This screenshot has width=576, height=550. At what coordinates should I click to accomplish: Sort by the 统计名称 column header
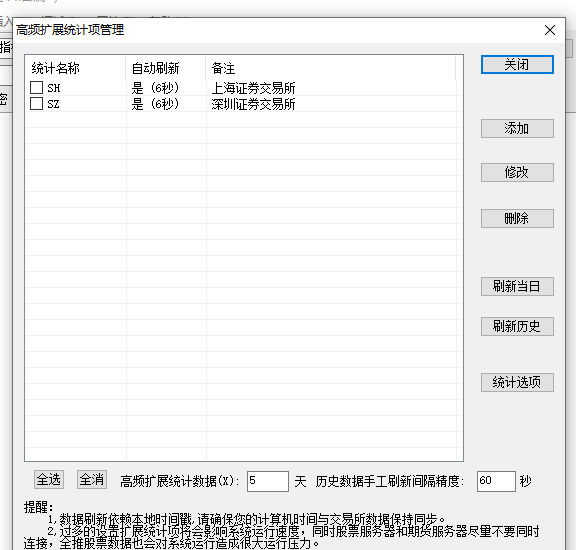(x=76, y=68)
